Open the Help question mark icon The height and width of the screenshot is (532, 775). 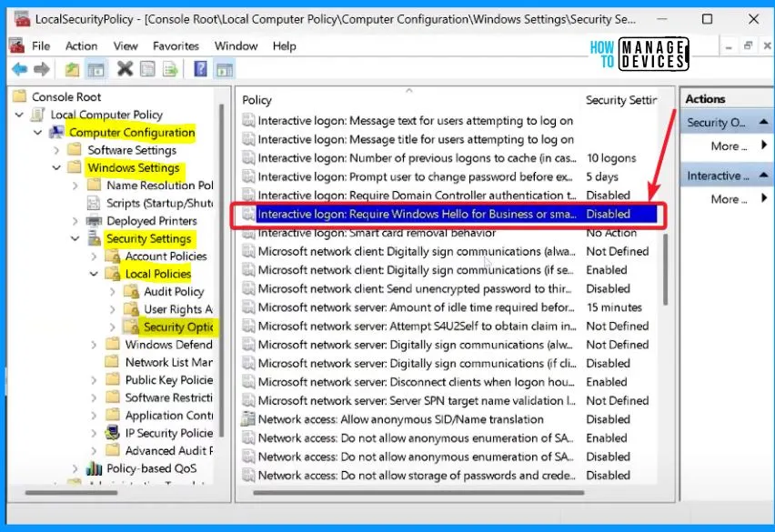(x=200, y=69)
